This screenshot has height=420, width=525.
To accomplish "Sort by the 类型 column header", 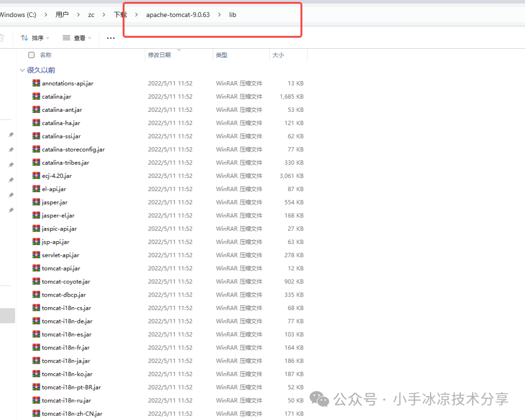I will [222, 55].
